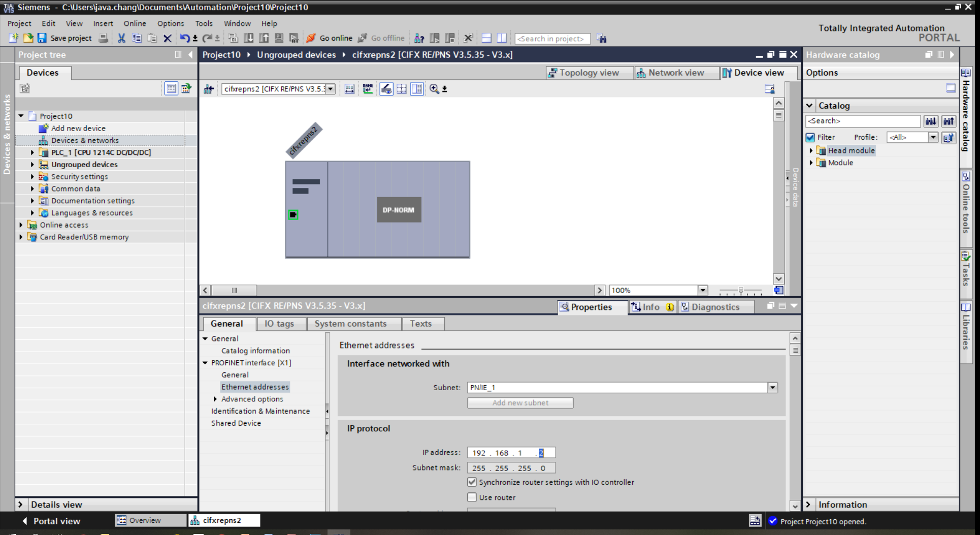Collapse the Catalog section
Viewport: 980px width, 535px height.
click(809, 106)
